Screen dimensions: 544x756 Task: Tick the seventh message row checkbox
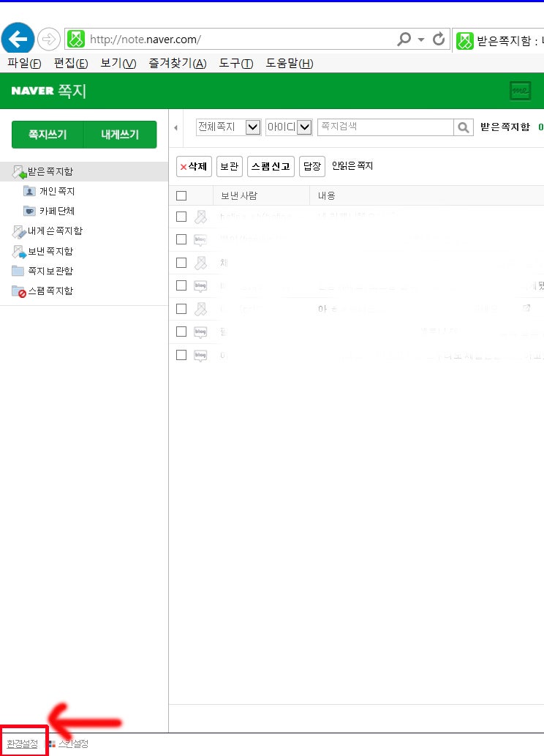point(181,355)
